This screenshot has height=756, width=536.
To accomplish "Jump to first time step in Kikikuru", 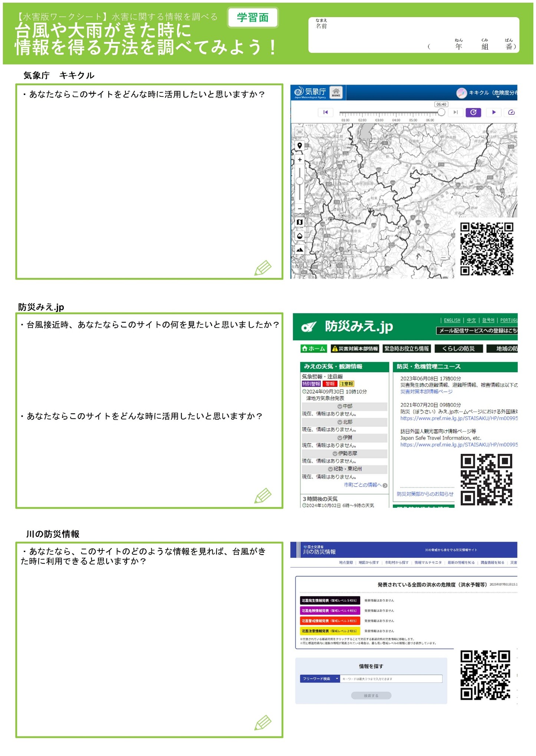I will [x=325, y=112].
